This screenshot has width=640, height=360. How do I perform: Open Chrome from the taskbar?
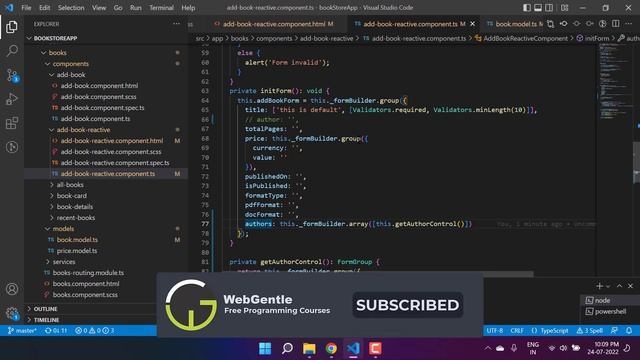(x=331, y=349)
